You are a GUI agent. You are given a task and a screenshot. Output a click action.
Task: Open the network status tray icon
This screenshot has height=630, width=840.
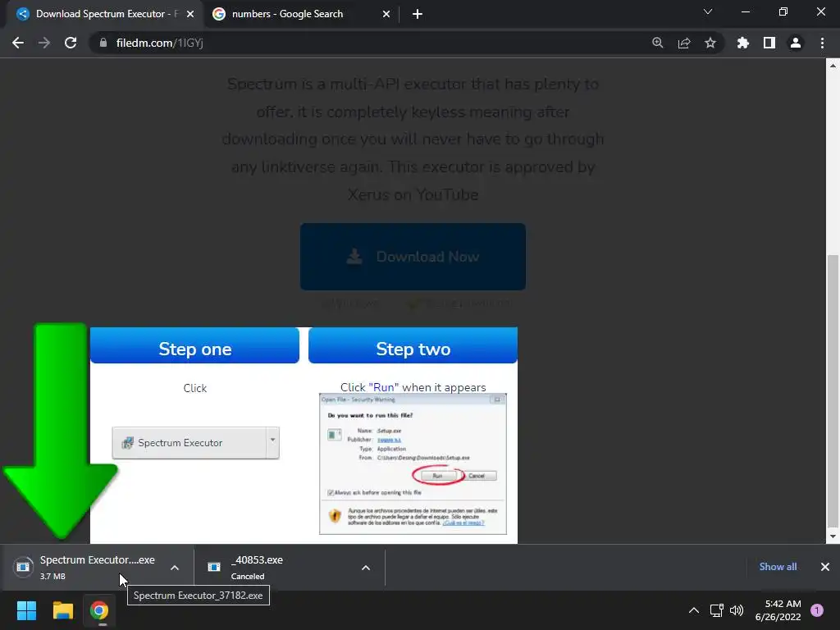click(716, 610)
